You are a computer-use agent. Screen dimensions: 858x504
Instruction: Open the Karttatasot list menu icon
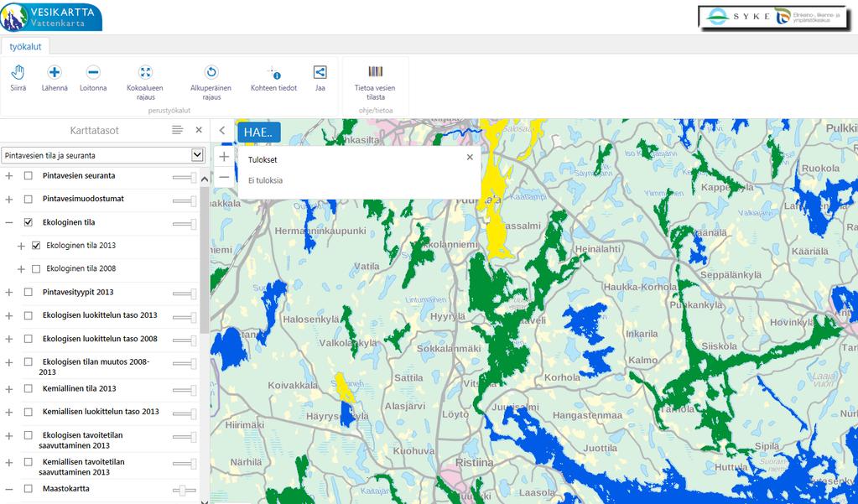click(x=177, y=130)
